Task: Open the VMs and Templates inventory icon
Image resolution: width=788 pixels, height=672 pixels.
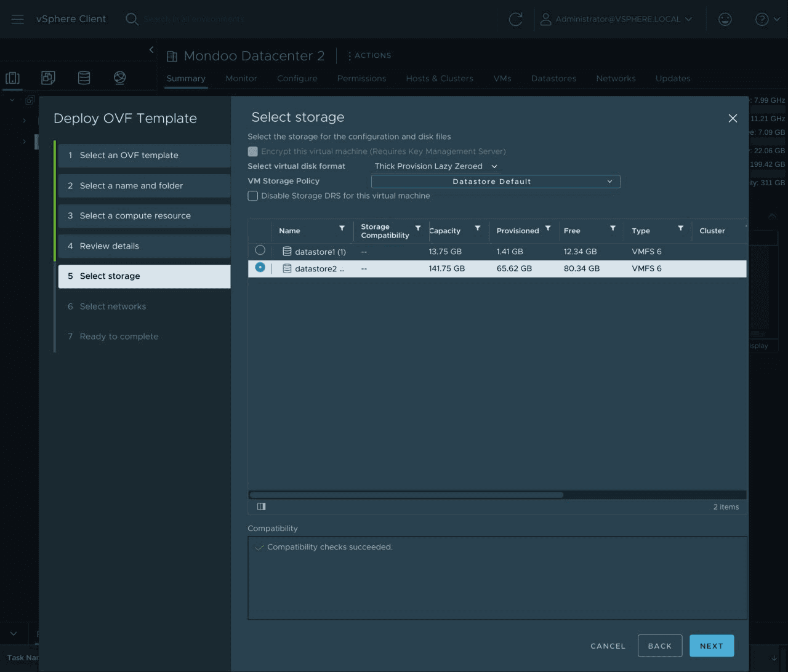Action: point(48,78)
